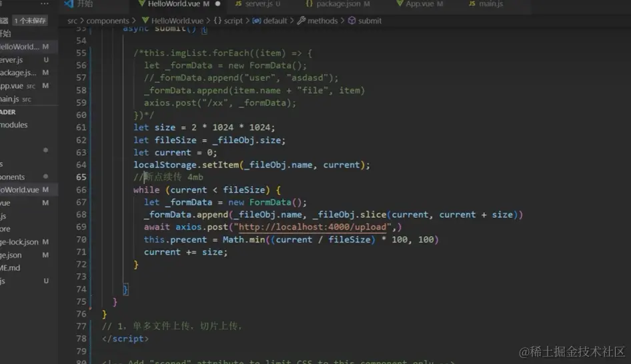Click line number 70 in the gutter
Image resolution: width=631 pixels, height=364 pixels.
pos(81,239)
